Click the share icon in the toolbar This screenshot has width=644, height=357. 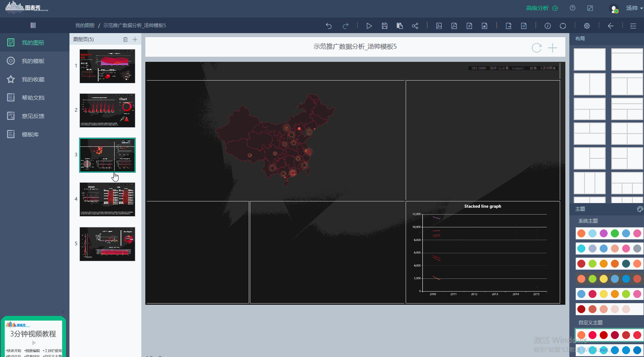click(x=415, y=26)
